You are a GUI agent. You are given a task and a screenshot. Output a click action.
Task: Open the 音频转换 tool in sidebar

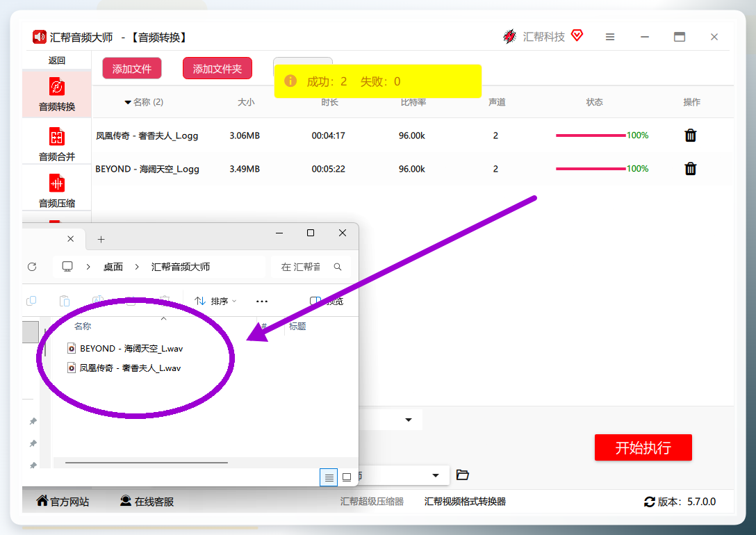[x=57, y=94]
